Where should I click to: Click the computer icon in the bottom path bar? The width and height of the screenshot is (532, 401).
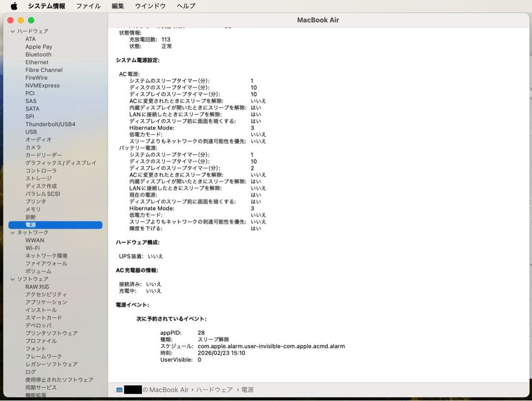click(x=118, y=389)
